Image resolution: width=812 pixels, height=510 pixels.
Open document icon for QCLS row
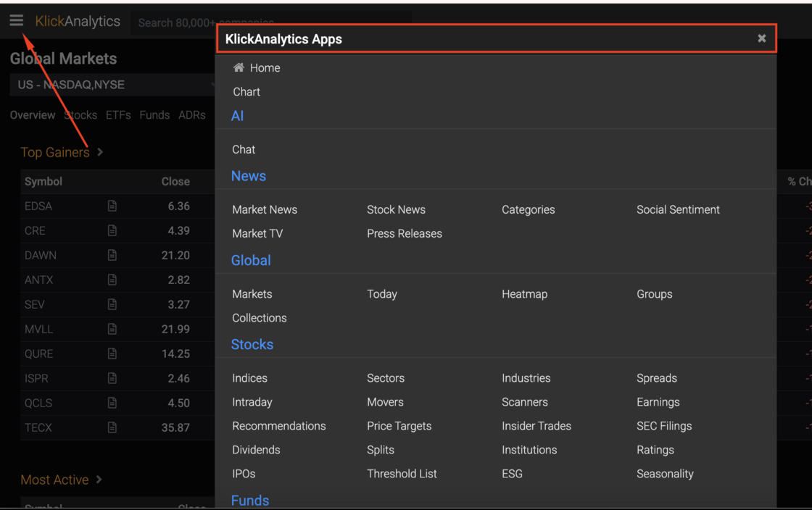pyautogui.click(x=112, y=403)
